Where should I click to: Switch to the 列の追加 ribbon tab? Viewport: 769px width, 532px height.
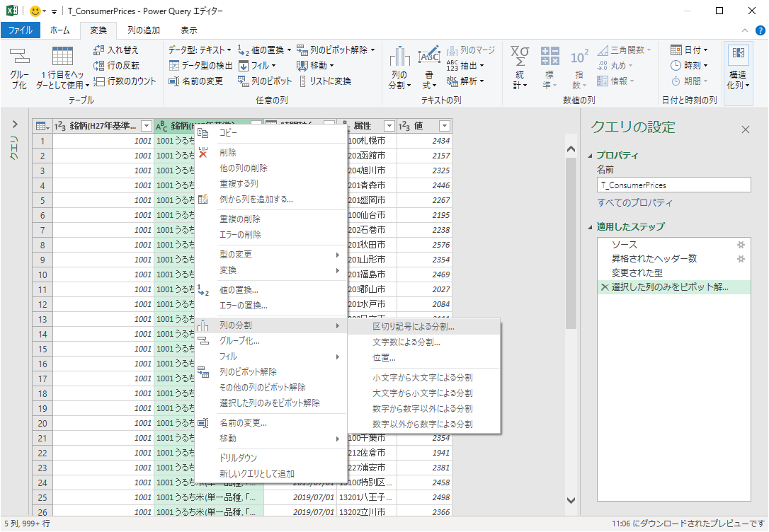click(143, 30)
